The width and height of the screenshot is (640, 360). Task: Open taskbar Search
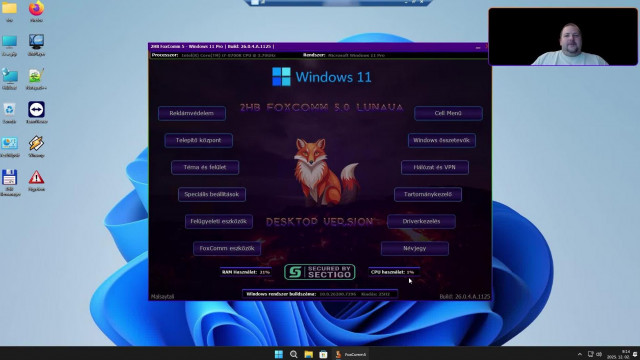click(x=293, y=354)
